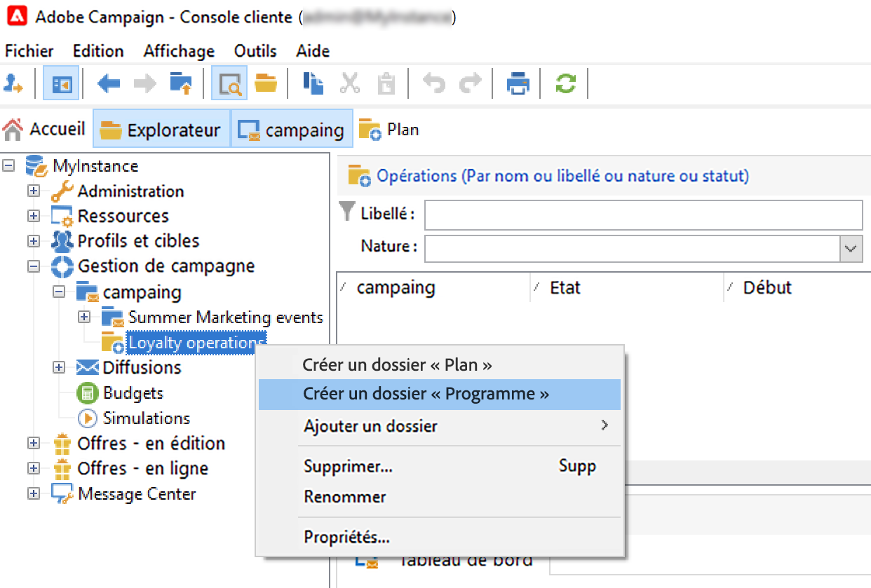Click the folder search filter icon
Screen dimensions: 871x588
point(229,84)
